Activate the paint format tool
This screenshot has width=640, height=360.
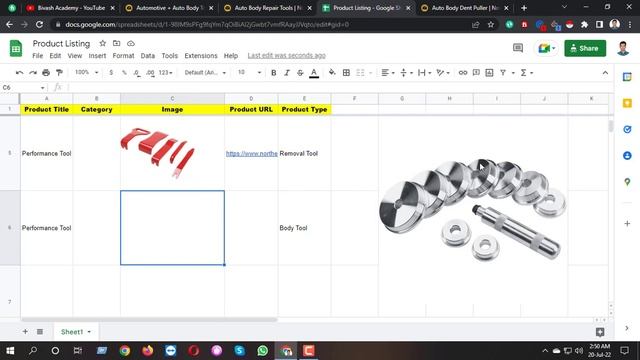point(59,73)
